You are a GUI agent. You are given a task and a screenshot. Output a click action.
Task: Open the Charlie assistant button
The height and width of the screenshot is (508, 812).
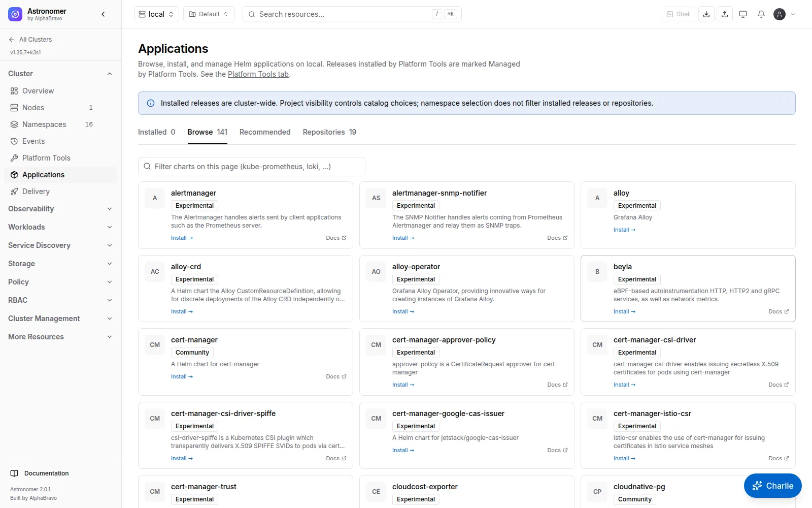tap(772, 486)
